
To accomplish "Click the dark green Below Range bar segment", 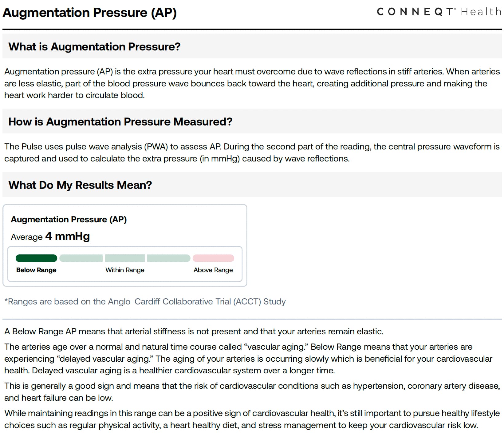I will click(x=36, y=258).
